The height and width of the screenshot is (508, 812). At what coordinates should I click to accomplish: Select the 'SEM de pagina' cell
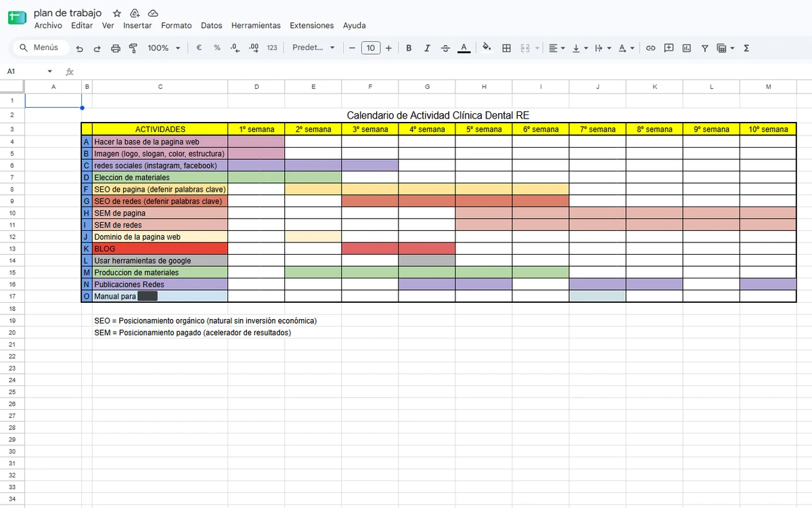click(160, 213)
